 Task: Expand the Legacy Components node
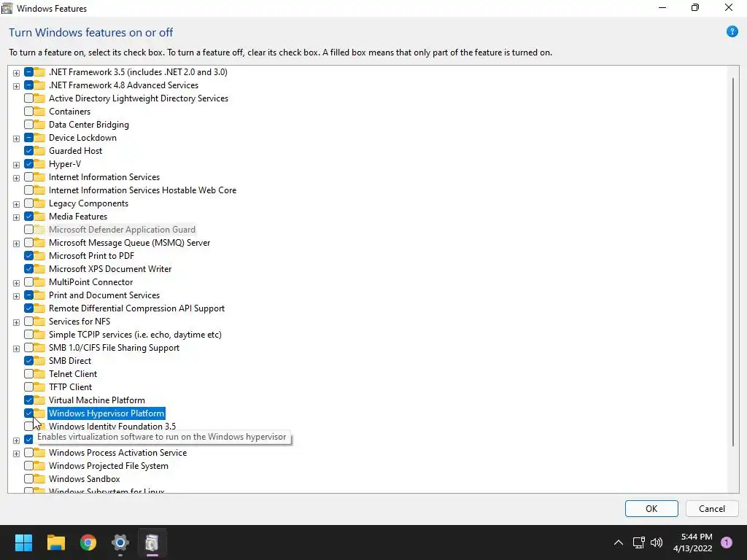tap(16, 204)
